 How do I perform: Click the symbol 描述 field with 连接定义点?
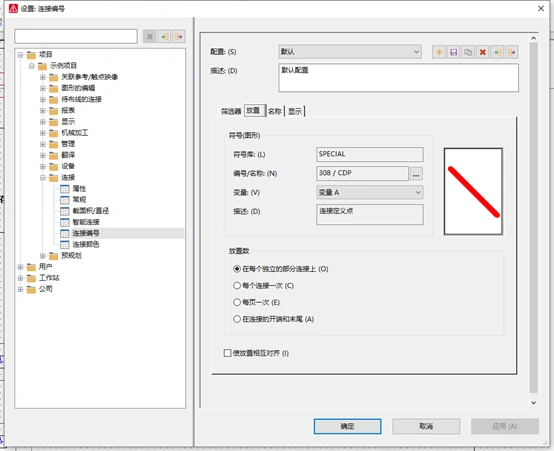click(x=370, y=214)
